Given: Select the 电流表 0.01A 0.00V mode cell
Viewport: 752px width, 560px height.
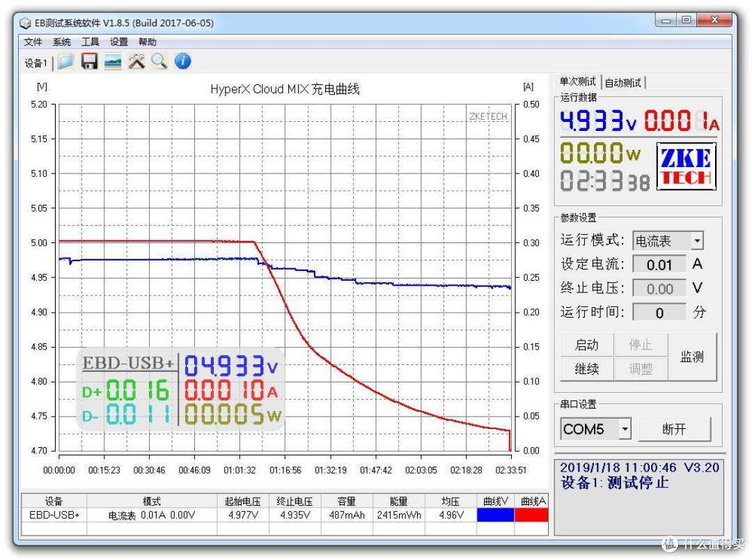Looking at the screenshot, I should click(x=152, y=515).
